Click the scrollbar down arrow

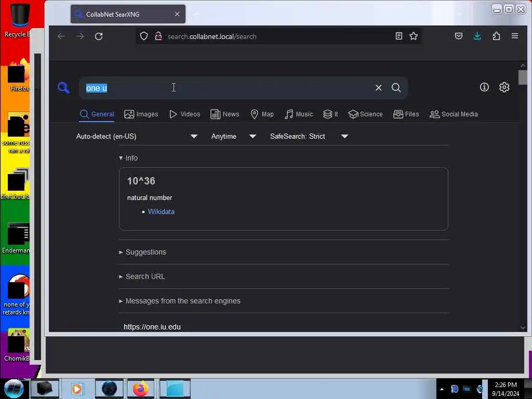[x=523, y=327]
